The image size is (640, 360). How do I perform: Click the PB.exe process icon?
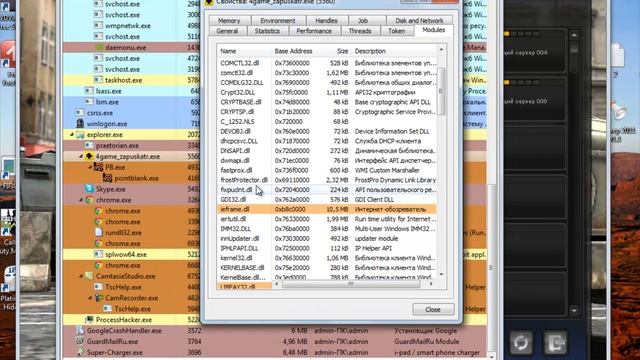click(98, 167)
